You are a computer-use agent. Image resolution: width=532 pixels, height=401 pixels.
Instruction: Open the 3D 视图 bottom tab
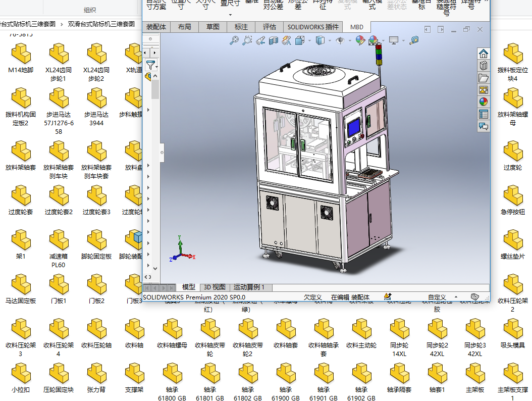215,287
